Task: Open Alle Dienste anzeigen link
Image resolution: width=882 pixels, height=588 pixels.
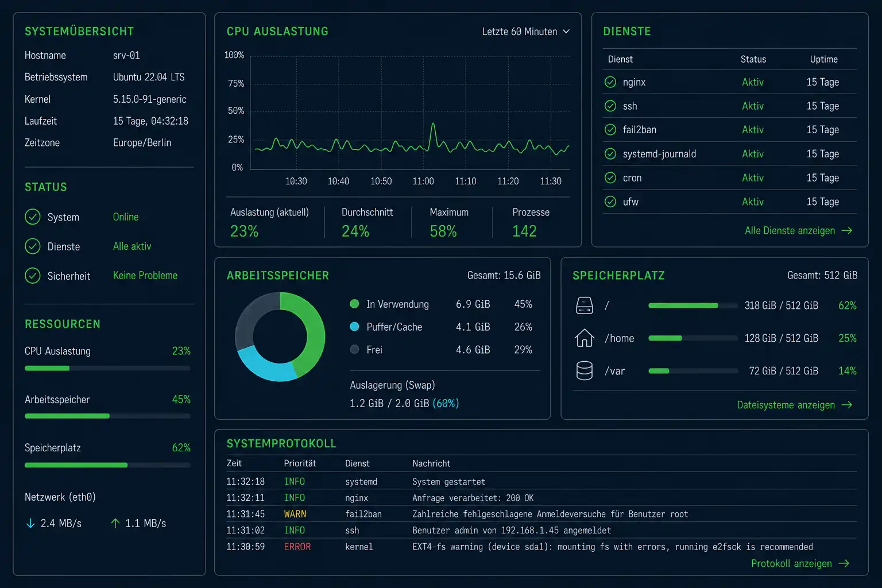Action: tap(798, 231)
